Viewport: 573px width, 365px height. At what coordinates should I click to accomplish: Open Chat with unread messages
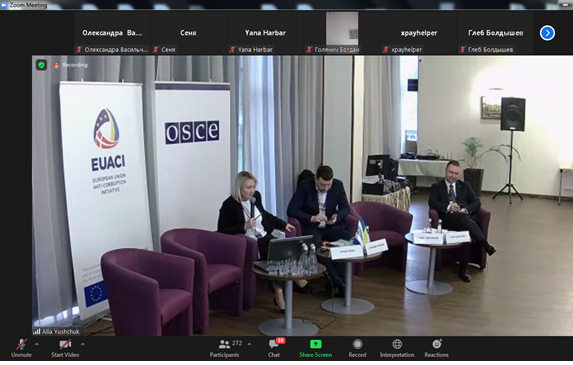(274, 348)
